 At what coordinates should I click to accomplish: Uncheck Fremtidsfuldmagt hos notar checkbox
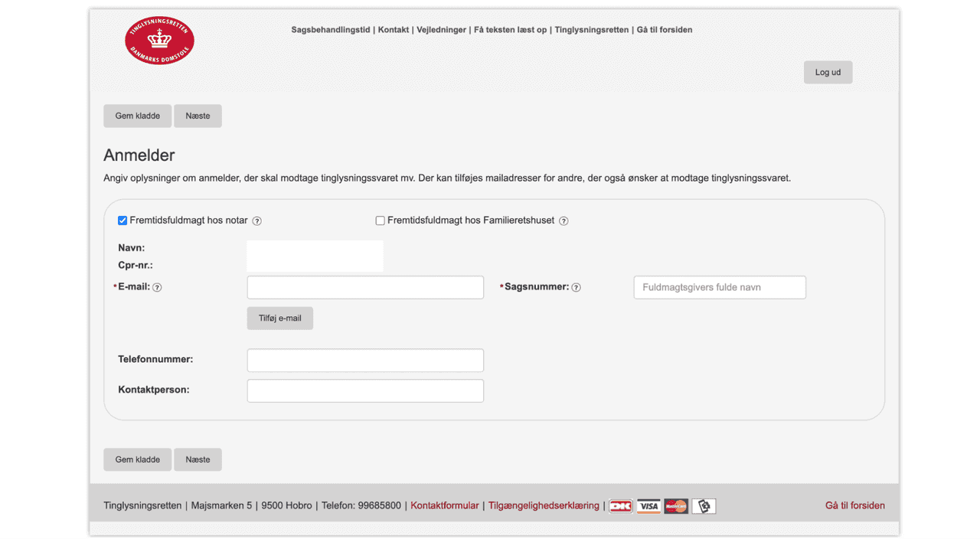click(122, 220)
